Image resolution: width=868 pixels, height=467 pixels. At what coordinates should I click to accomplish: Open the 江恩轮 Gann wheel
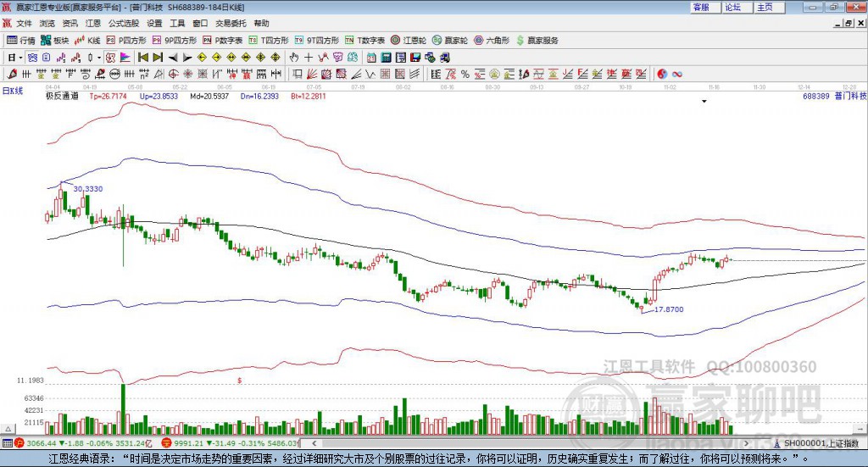(x=409, y=41)
